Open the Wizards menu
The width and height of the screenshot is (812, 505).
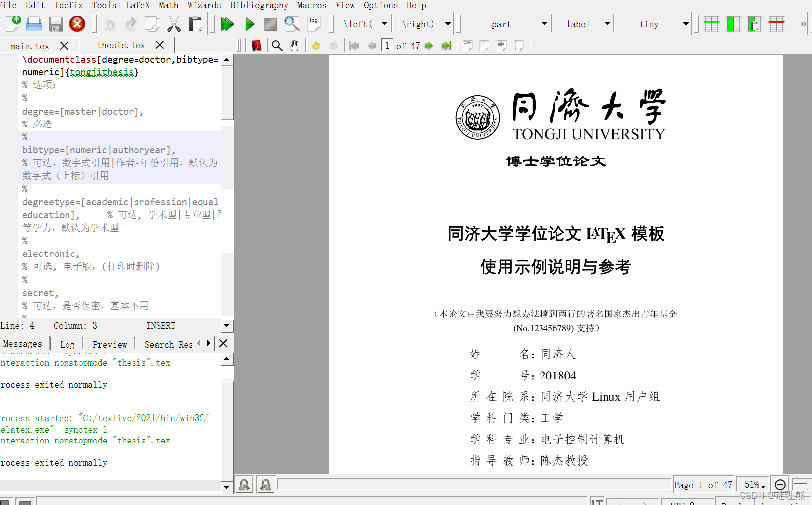tap(204, 5)
